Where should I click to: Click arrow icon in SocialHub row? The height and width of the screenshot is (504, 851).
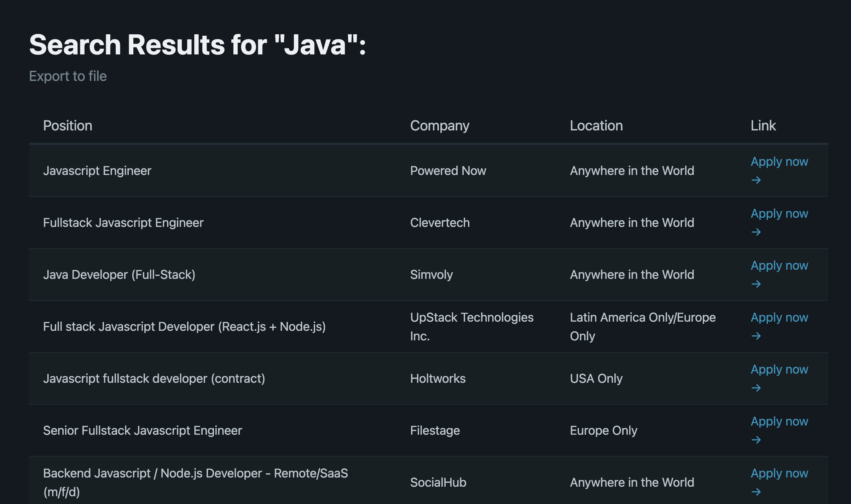756,492
